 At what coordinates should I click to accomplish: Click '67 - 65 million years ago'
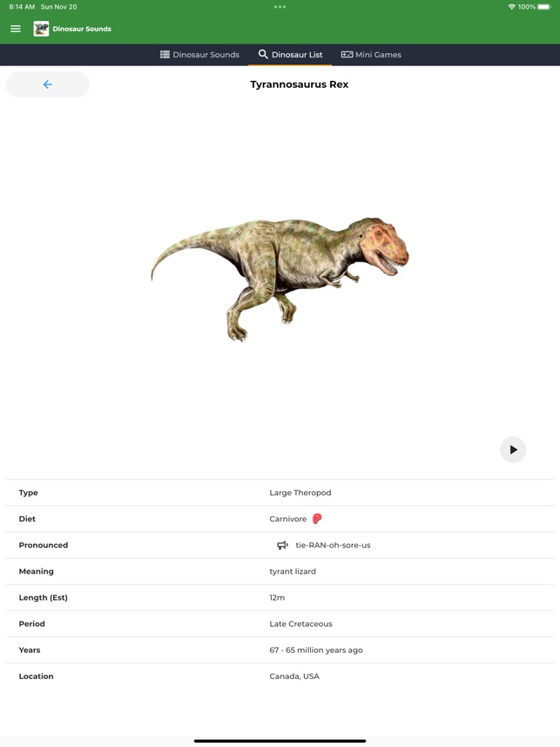(316, 649)
